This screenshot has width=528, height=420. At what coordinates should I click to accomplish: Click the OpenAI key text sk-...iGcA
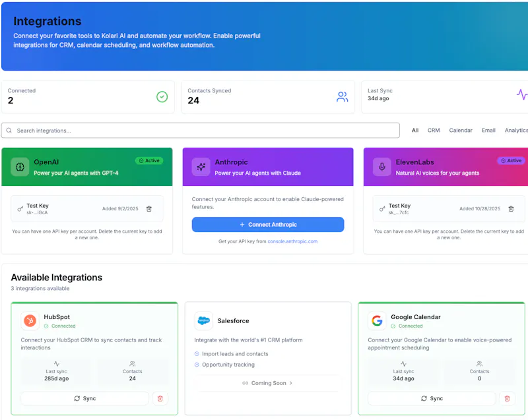point(37,213)
